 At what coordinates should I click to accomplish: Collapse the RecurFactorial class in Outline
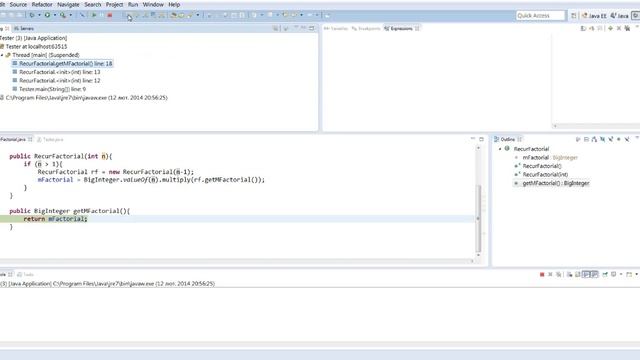point(500,149)
